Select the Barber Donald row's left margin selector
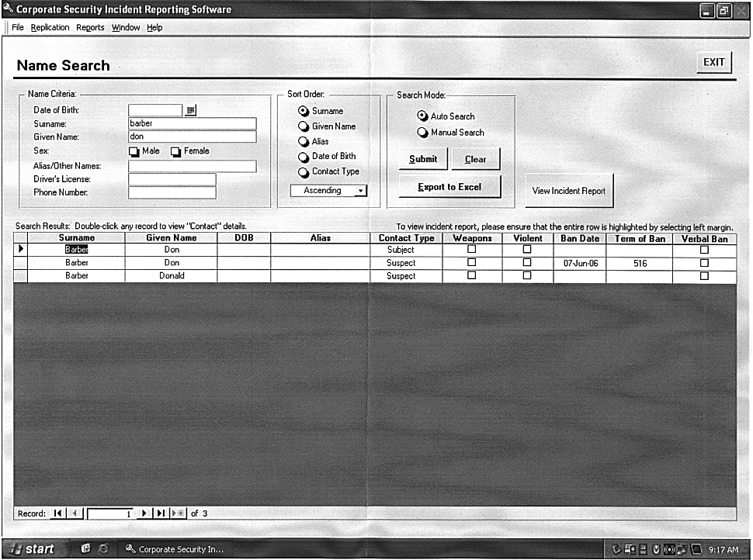This screenshot has height=560, width=753. click(21, 276)
